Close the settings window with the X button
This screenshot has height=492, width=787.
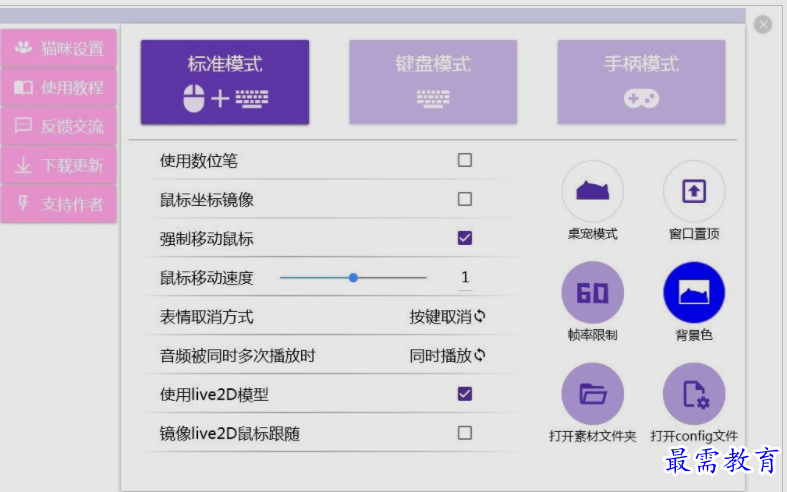click(x=763, y=24)
